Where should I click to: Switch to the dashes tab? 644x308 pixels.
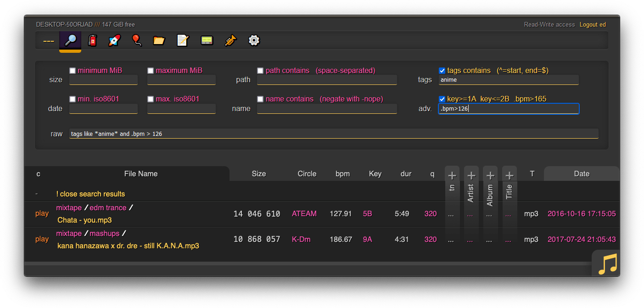click(48, 40)
